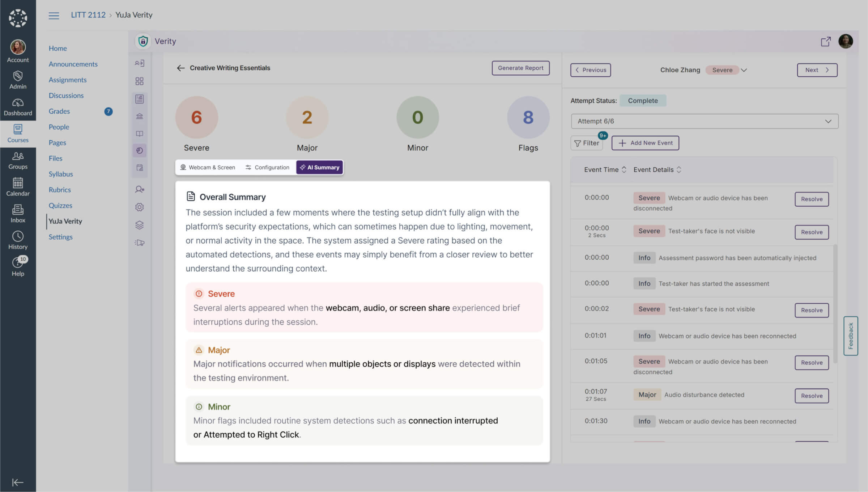Resolve the Audio disturbance detected event
Viewport: 868px width, 492px height.
pyautogui.click(x=812, y=396)
